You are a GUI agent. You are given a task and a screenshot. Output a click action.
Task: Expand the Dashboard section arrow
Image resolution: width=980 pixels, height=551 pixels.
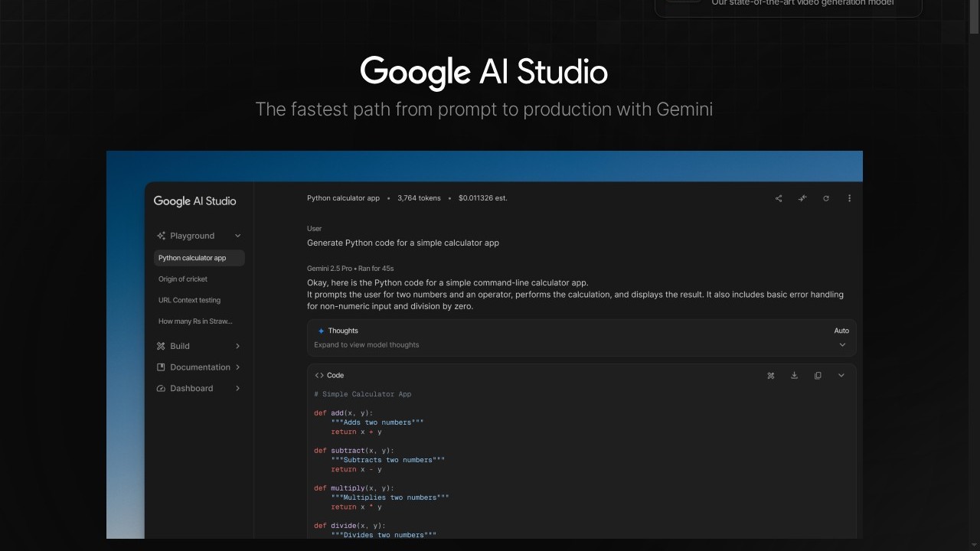point(237,389)
